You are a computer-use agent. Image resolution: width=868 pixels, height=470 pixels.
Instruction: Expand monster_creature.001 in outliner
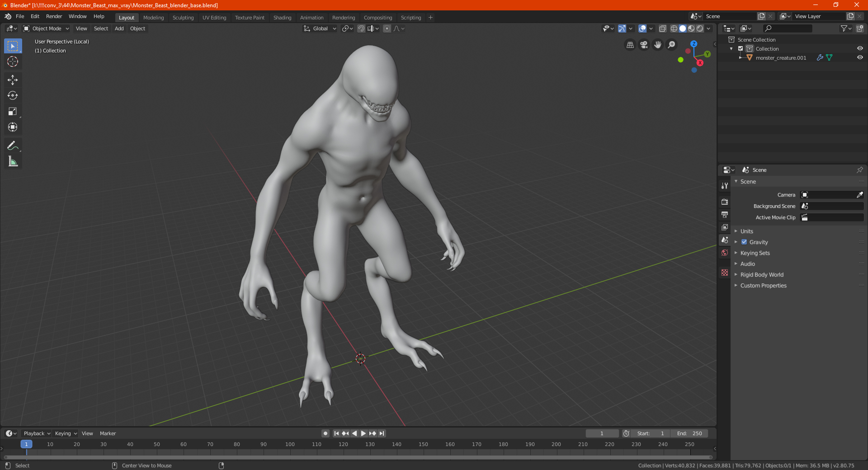741,57
